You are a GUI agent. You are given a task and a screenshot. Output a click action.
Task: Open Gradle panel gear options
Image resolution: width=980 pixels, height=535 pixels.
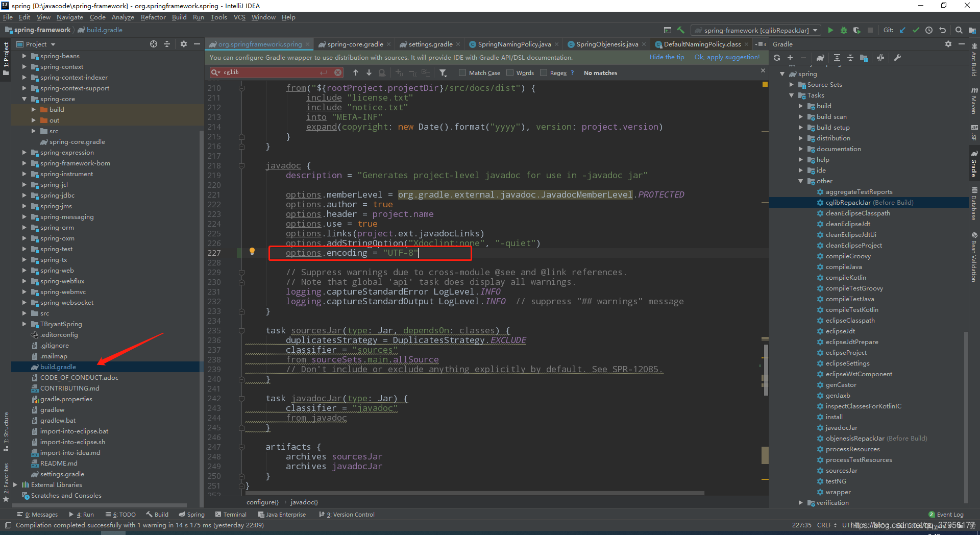click(x=948, y=44)
